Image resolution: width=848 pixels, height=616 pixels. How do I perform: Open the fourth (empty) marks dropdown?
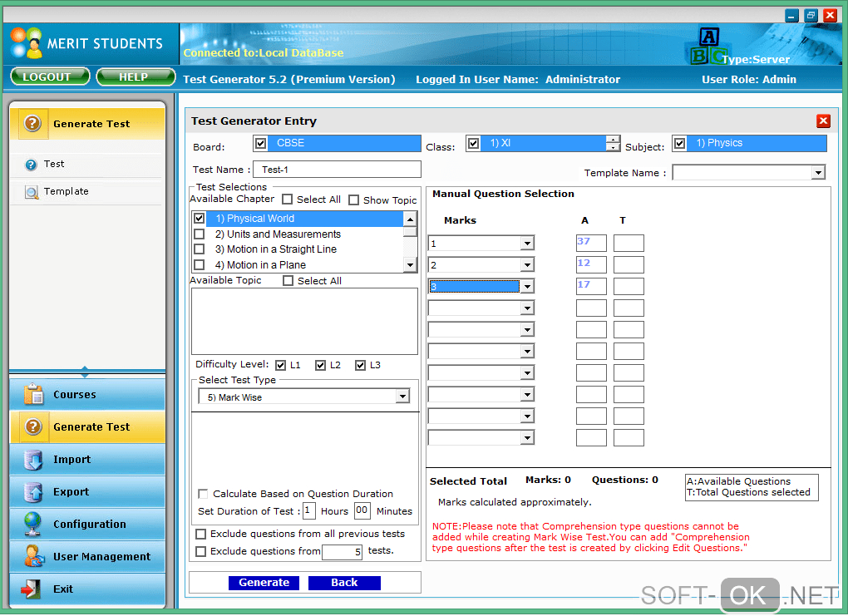(x=527, y=308)
